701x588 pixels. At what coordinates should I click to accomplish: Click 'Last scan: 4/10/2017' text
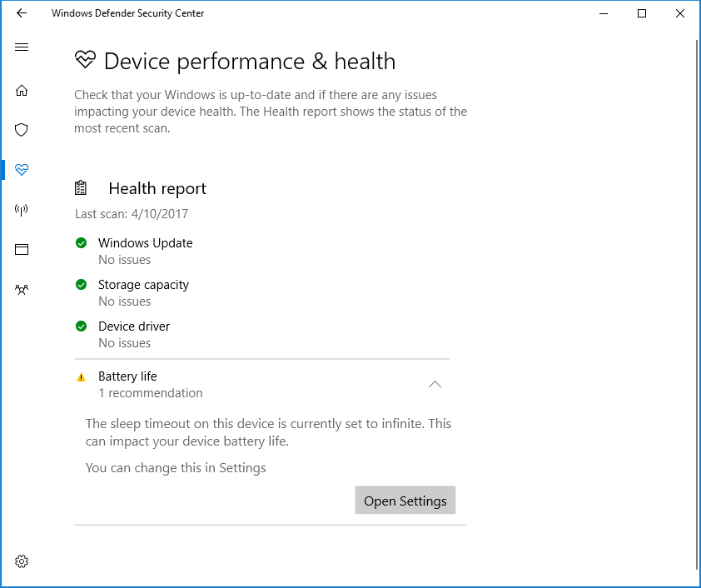132,214
